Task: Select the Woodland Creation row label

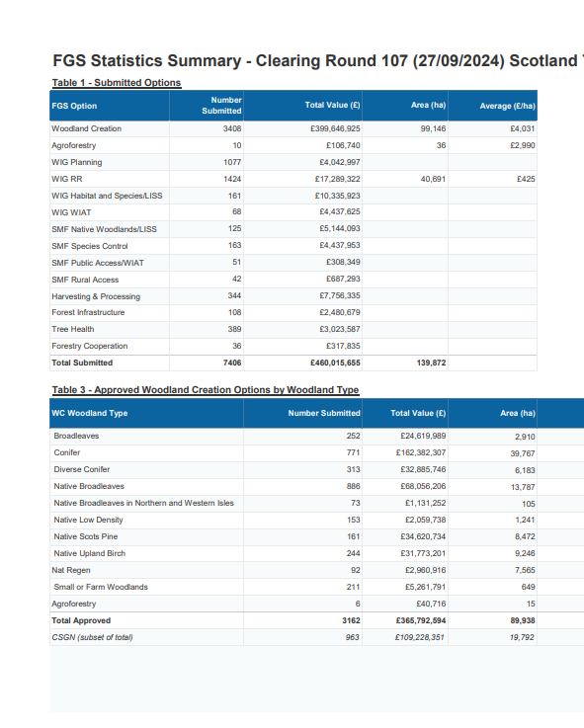Action: [86, 128]
